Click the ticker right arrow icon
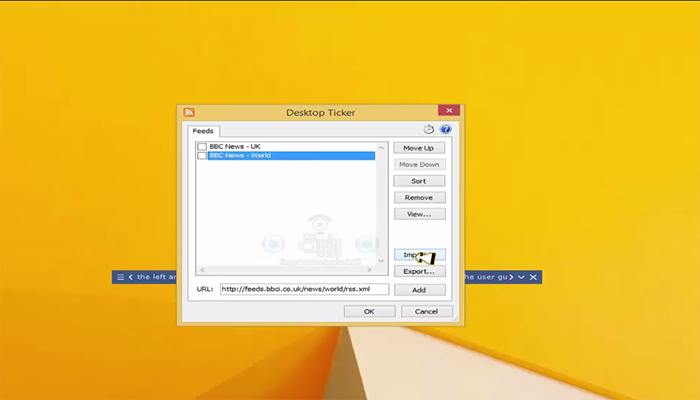700x400 pixels. point(512,277)
